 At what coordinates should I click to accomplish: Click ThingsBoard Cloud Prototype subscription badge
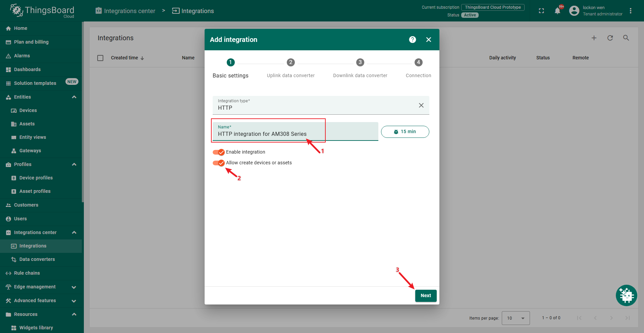[493, 7]
